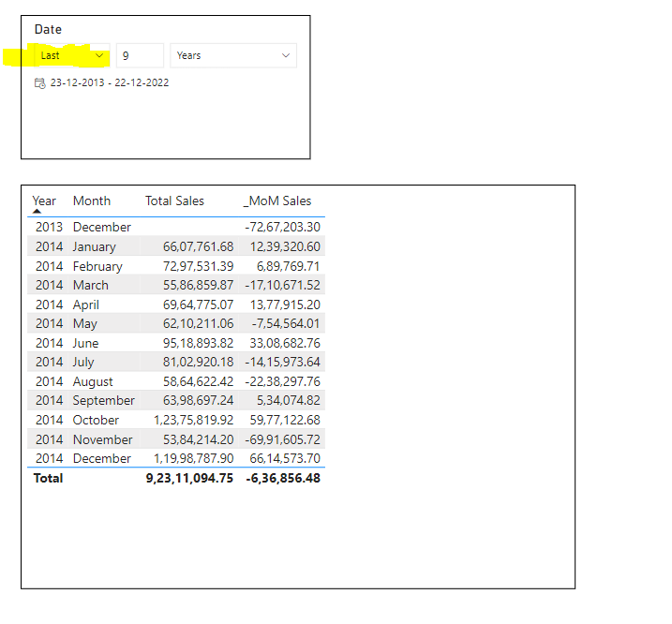Select May total sales 62,10,211.06
This screenshot has width=672, height=624.
pyautogui.click(x=198, y=324)
